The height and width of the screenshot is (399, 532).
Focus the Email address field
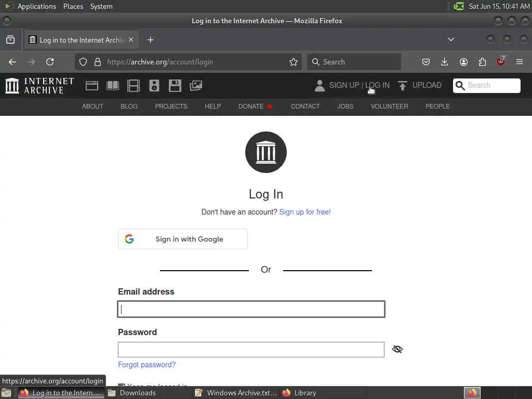tap(251, 309)
